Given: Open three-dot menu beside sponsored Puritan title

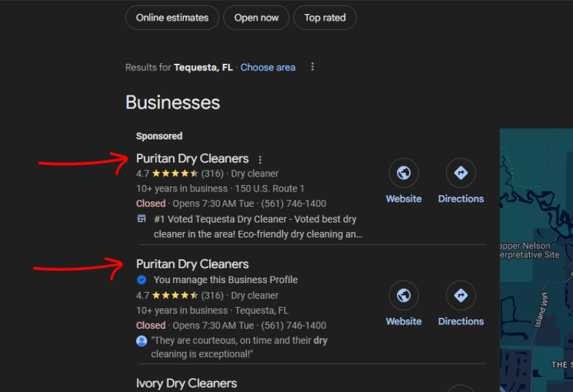Looking at the screenshot, I should [x=260, y=159].
